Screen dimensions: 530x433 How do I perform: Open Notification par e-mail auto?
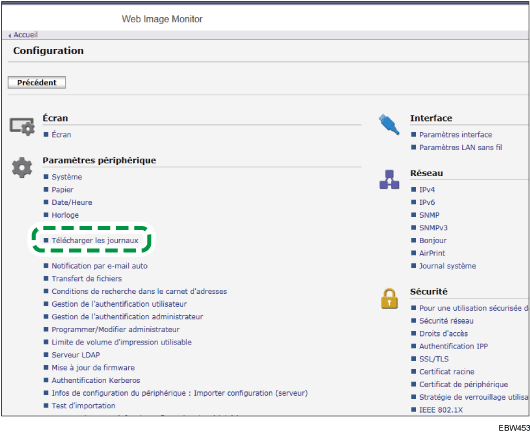coord(99,266)
